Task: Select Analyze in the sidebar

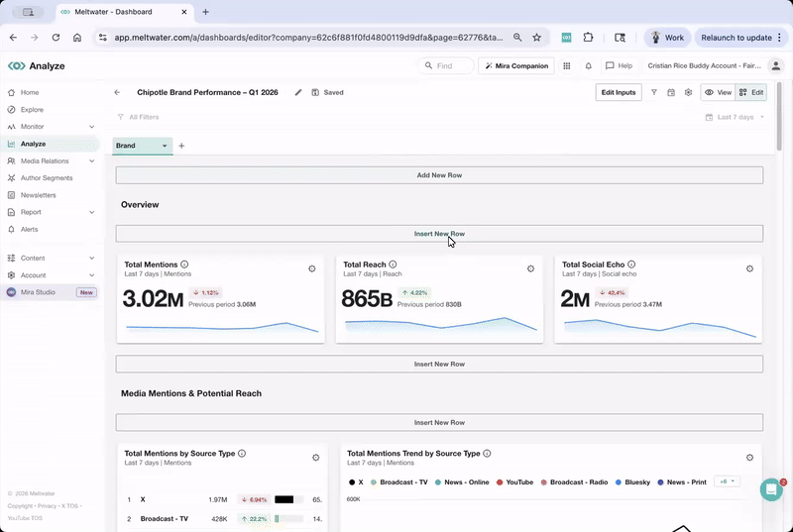Action: pos(33,144)
